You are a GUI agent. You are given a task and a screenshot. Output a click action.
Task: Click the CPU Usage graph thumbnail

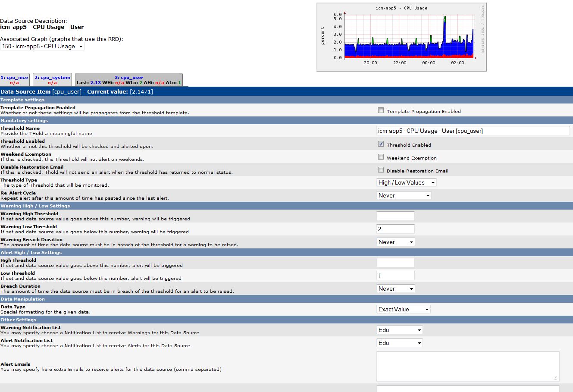401,37
